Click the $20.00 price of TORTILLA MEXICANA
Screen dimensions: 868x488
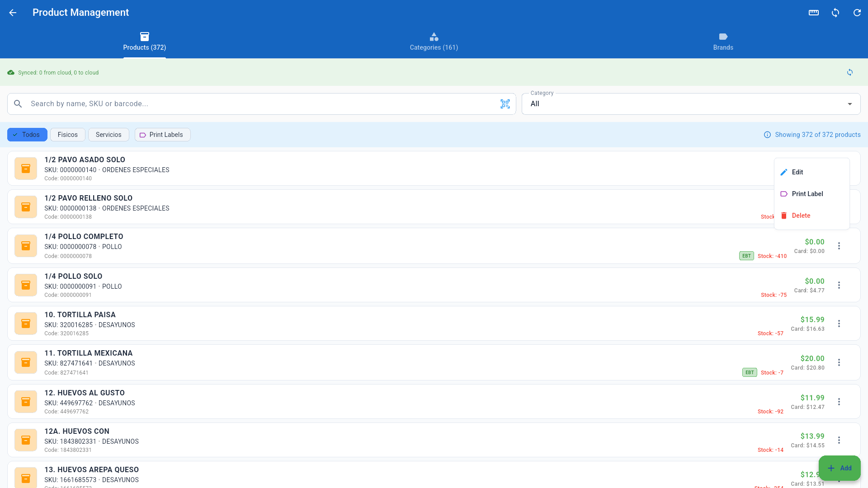(x=812, y=358)
